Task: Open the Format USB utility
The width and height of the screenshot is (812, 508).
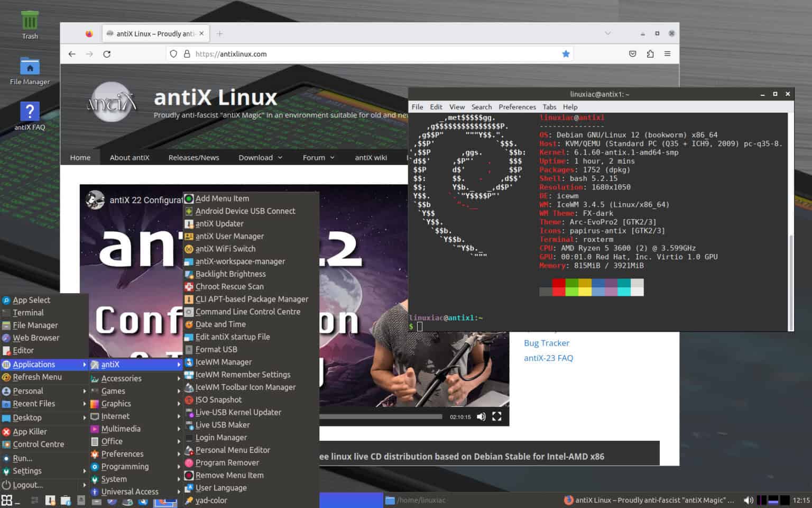Action: [216, 349]
